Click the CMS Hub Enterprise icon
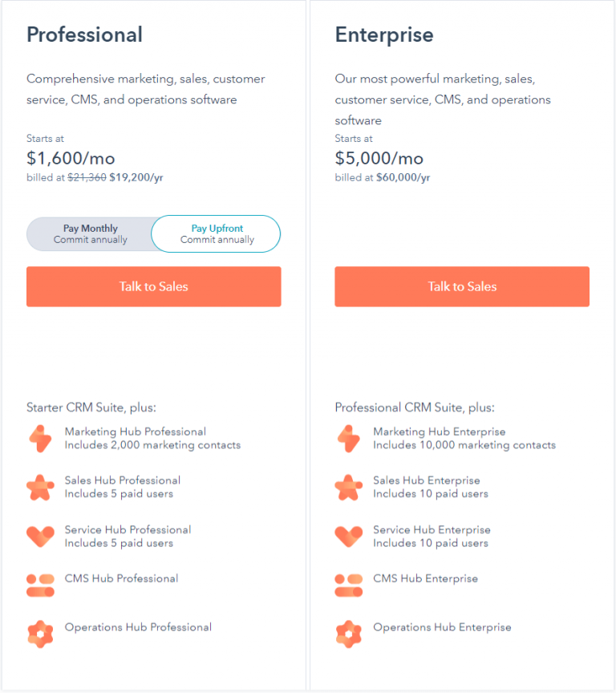 [x=349, y=586]
